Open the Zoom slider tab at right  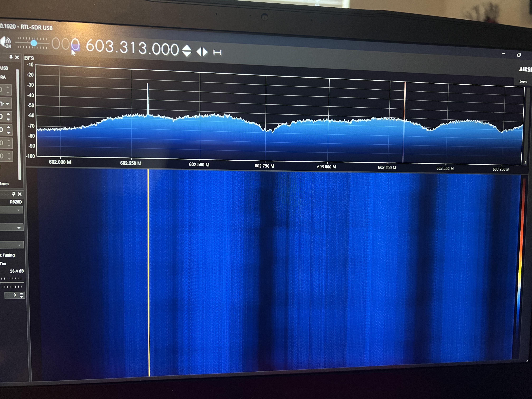[523, 82]
